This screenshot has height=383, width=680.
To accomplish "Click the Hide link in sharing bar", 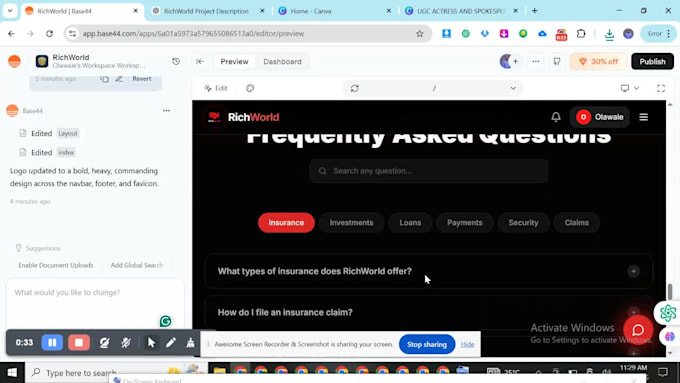I will pyautogui.click(x=467, y=344).
